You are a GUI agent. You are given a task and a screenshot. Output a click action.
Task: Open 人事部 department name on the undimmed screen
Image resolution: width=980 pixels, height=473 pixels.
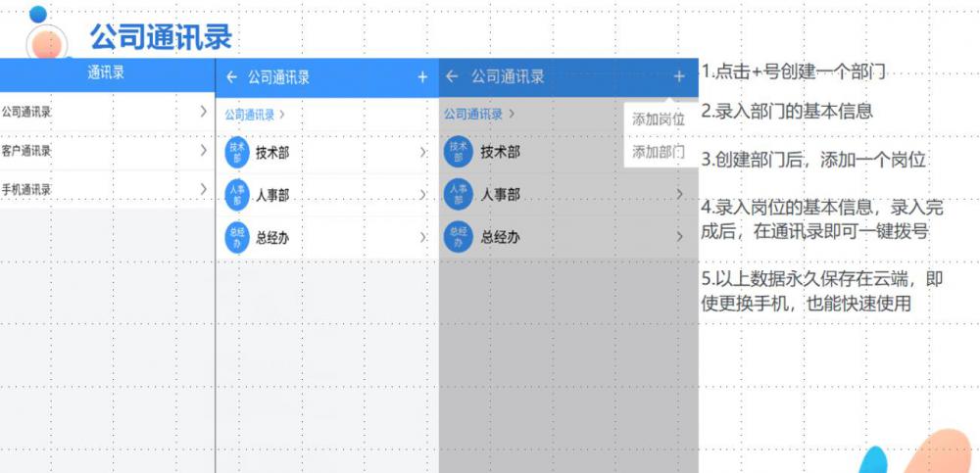272,196
